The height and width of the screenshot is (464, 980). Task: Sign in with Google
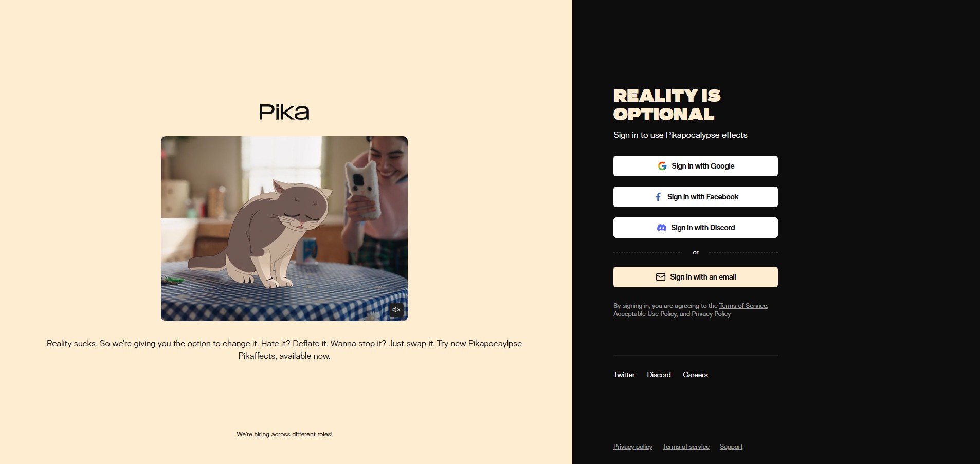click(695, 166)
